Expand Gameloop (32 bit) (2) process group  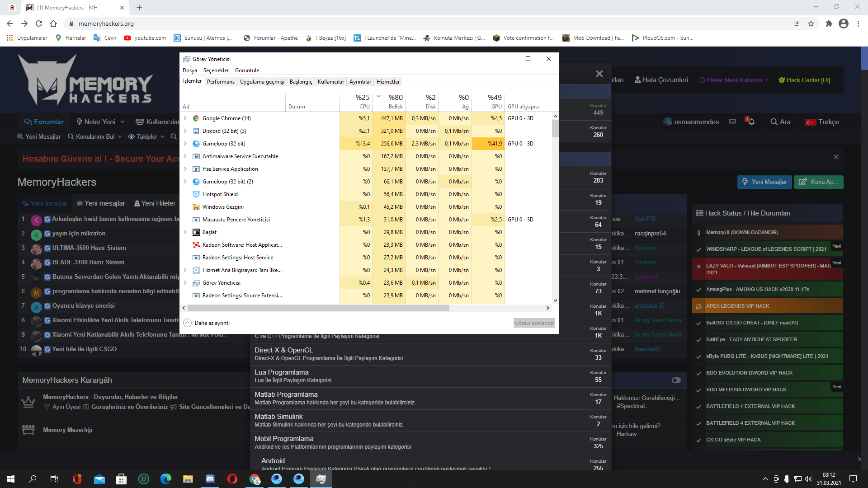185,182
